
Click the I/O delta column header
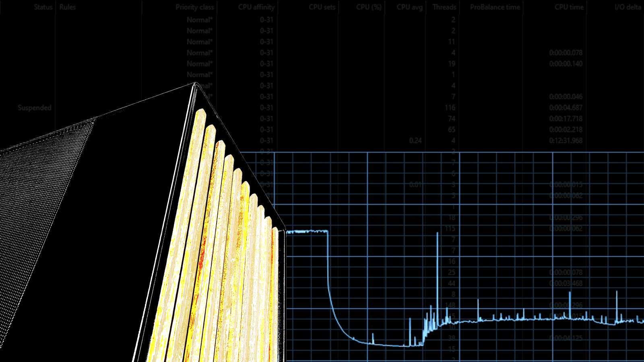627,7
